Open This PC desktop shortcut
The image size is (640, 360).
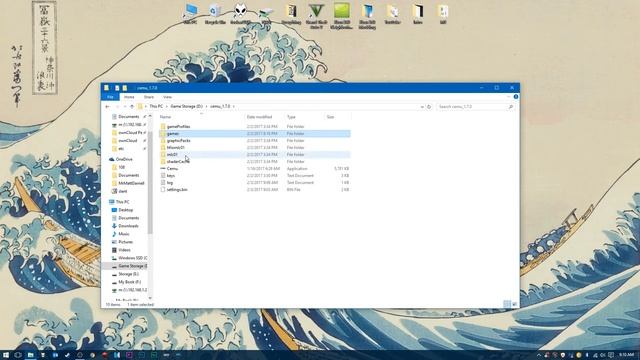coord(191,14)
